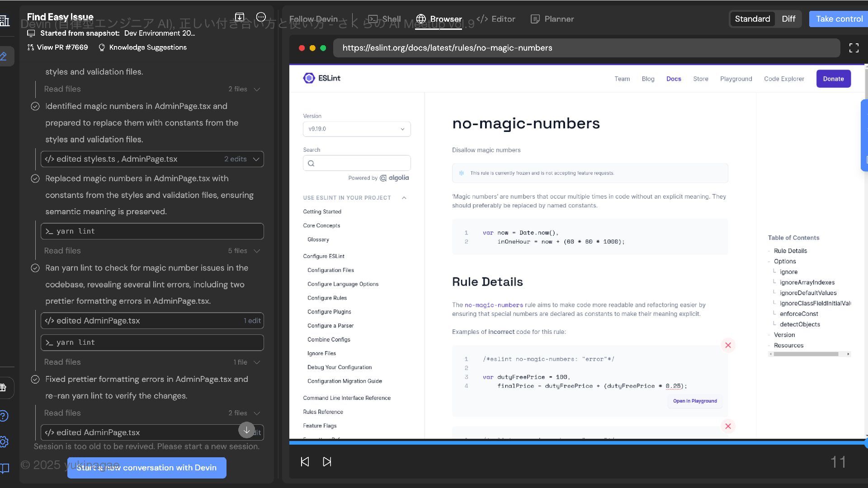Click the green window dot of embedded browser
The image size is (868, 488).
click(323, 48)
